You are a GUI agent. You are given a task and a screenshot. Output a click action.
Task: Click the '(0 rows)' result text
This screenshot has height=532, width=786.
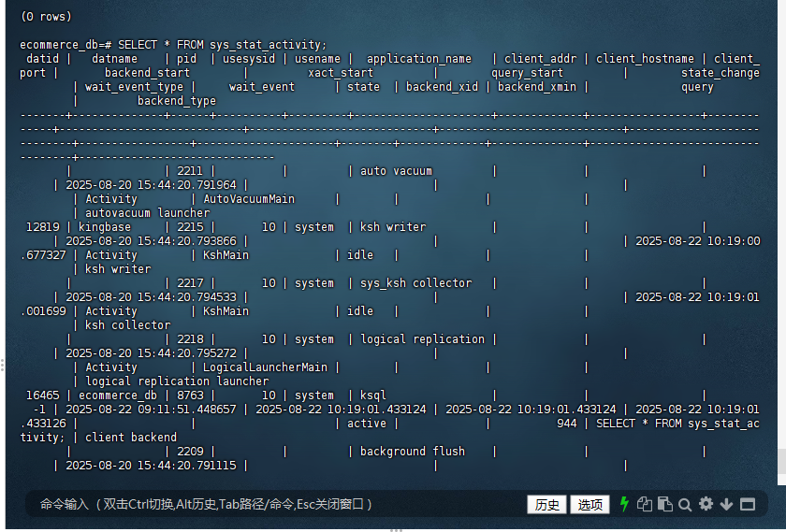click(x=46, y=17)
